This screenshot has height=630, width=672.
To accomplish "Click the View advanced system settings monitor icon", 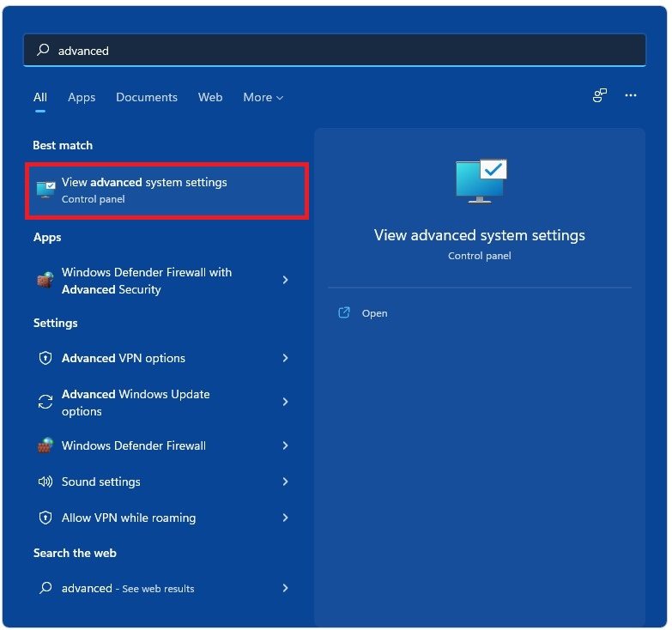I will pos(45,190).
